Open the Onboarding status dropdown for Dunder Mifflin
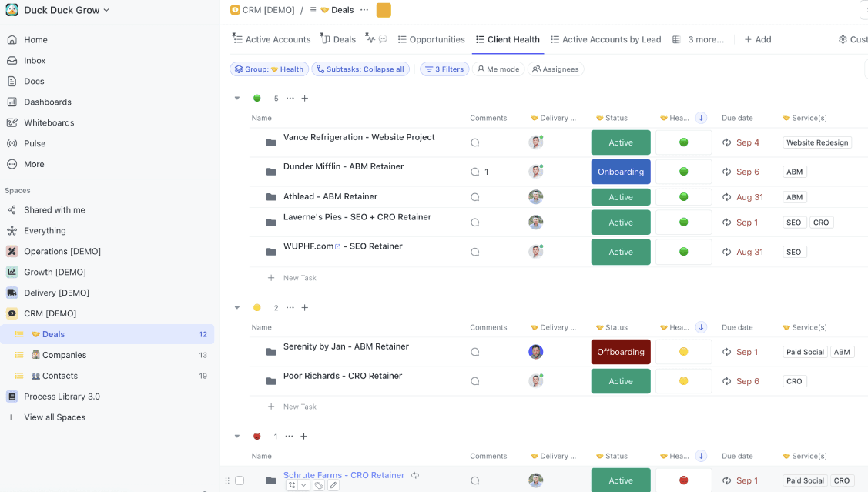The width and height of the screenshot is (868, 492). click(x=621, y=172)
